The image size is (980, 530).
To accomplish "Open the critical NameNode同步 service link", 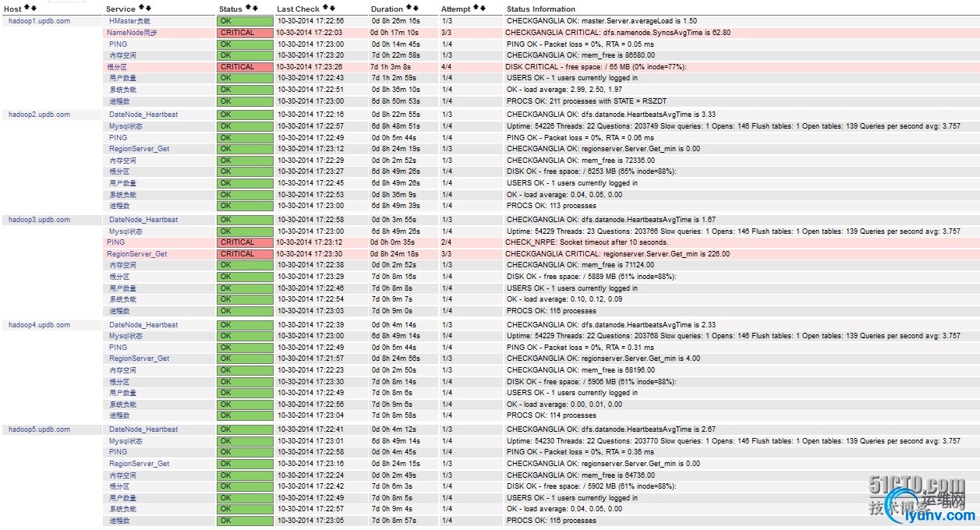I will [132, 33].
